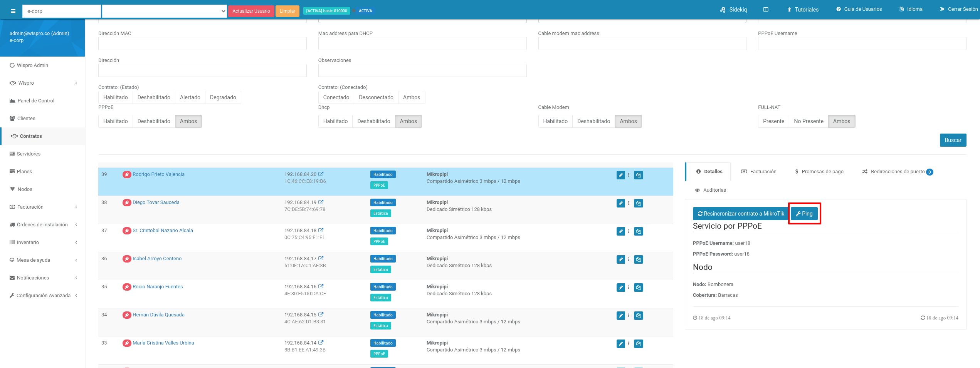
Task: Open Clientes in the sidebar
Action: pyautogui.click(x=42, y=119)
